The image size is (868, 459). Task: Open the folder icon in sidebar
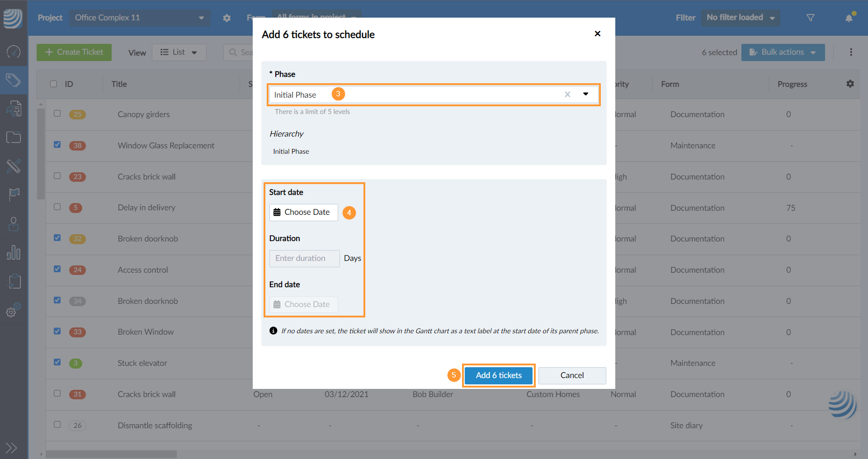click(14, 137)
